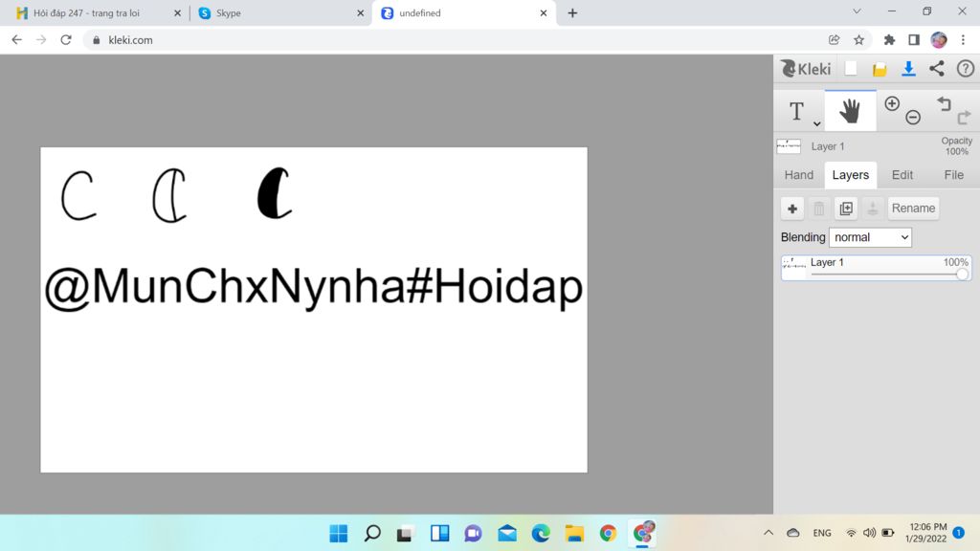Go back in browser history
980x551 pixels.
(x=17, y=40)
